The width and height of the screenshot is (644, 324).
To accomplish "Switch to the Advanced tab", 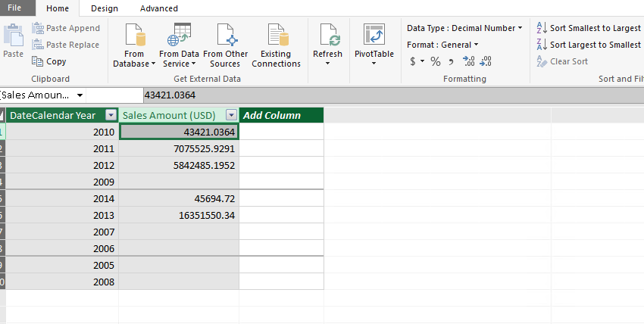I will pyautogui.click(x=159, y=8).
